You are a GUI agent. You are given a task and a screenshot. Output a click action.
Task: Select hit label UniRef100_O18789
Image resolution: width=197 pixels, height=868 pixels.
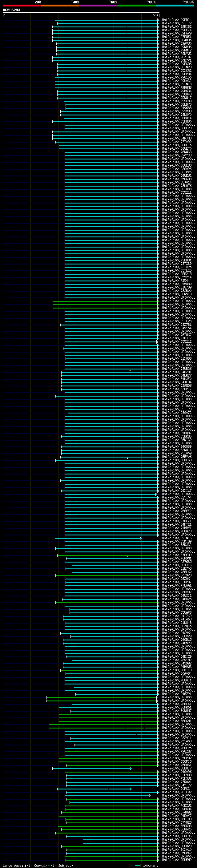[x=176, y=287]
